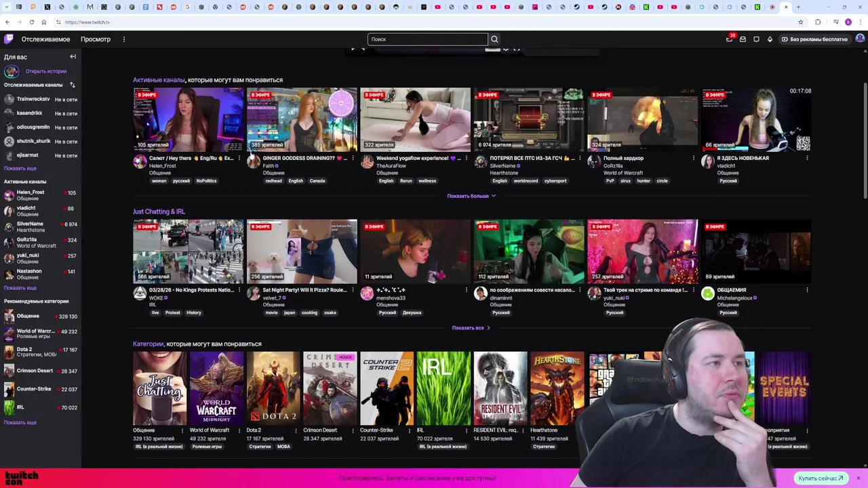Open stories avatar in sidebar
This screenshot has width=868, height=488.
pyautogui.click(x=11, y=71)
